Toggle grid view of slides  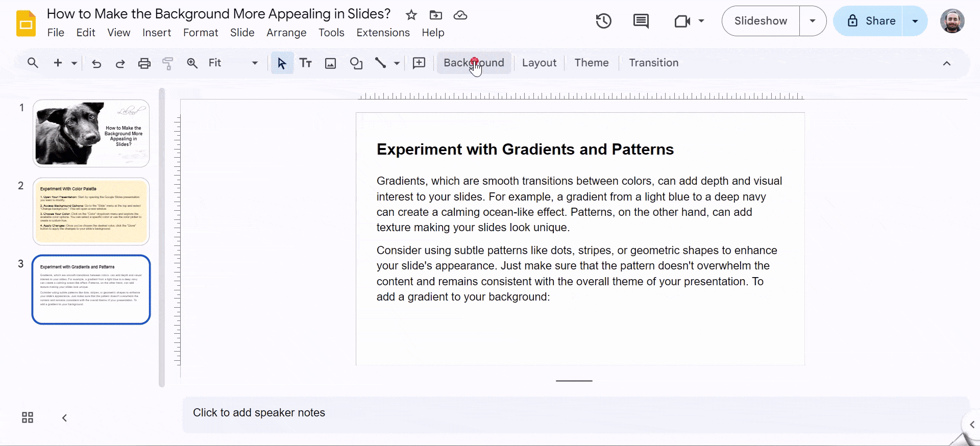(28, 418)
